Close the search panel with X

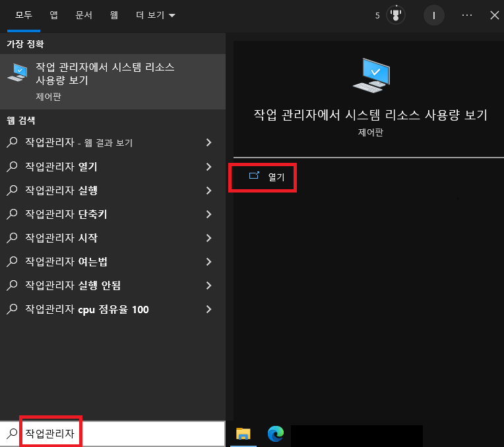pyautogui.click(x=495, y=15)
